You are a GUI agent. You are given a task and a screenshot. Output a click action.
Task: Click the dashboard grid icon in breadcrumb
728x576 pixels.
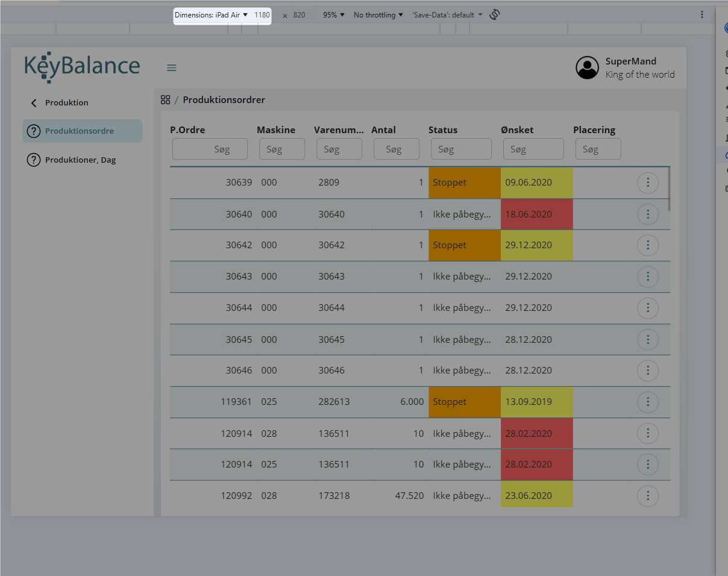click(x=166, y=100)
